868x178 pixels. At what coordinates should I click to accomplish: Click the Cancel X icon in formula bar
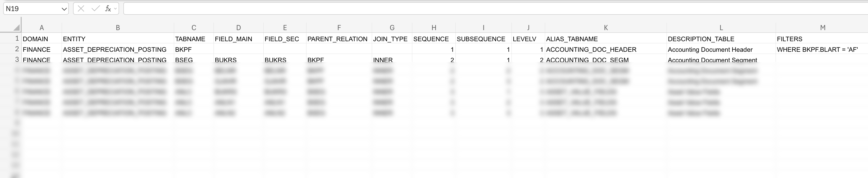coord(81,9)
